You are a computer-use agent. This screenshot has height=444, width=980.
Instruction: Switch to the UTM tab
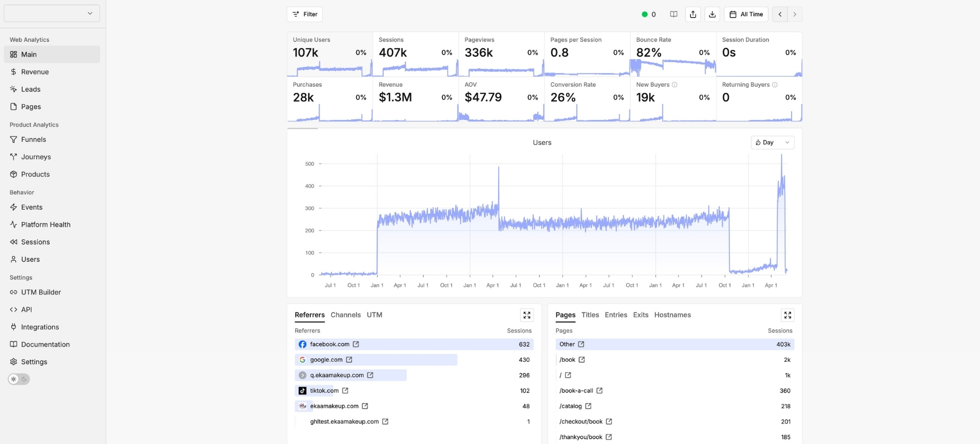coord(374,315)
